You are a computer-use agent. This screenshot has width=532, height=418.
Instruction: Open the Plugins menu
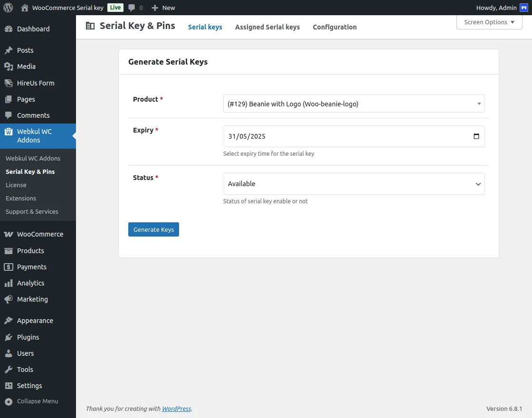pyautogui.click(x=28, y=337)
